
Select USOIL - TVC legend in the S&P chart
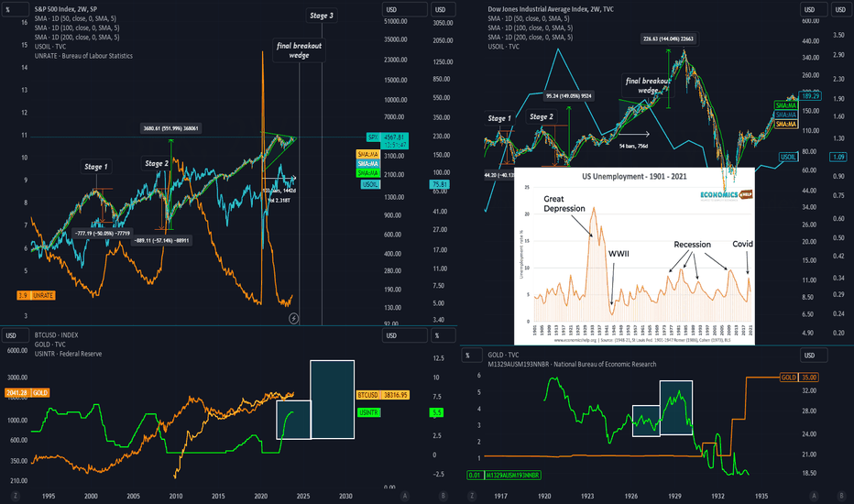coord(50,47)
